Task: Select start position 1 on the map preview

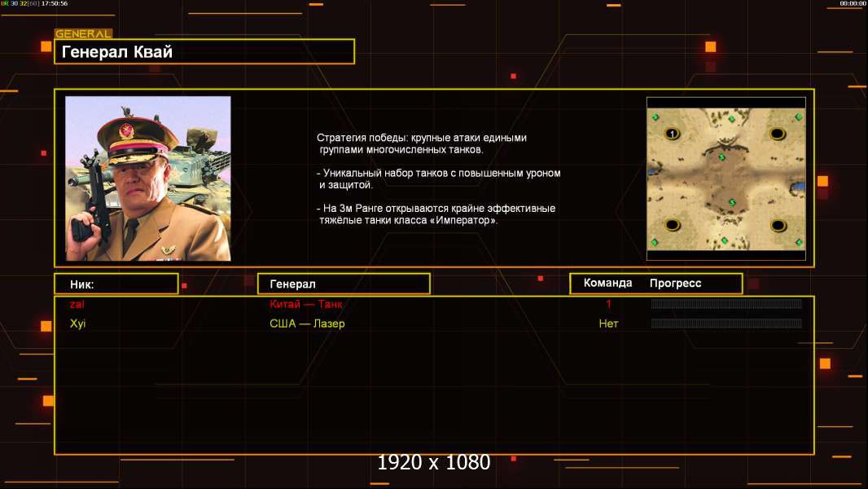Action: (x=672, y=134)
